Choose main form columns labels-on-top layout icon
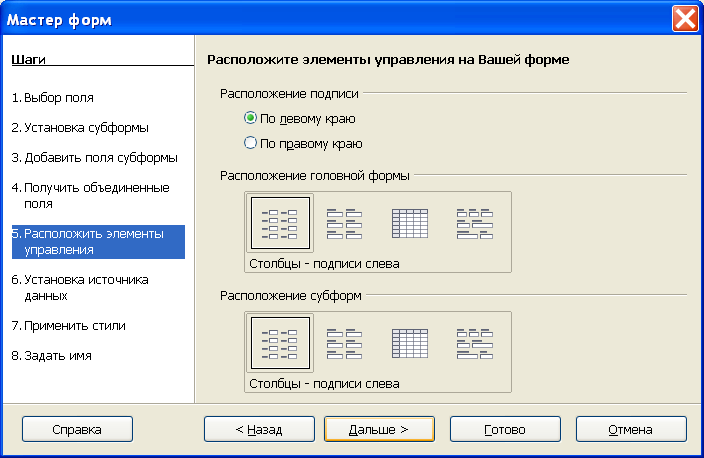Screen dimensions: 704x458 coord(344,223)
